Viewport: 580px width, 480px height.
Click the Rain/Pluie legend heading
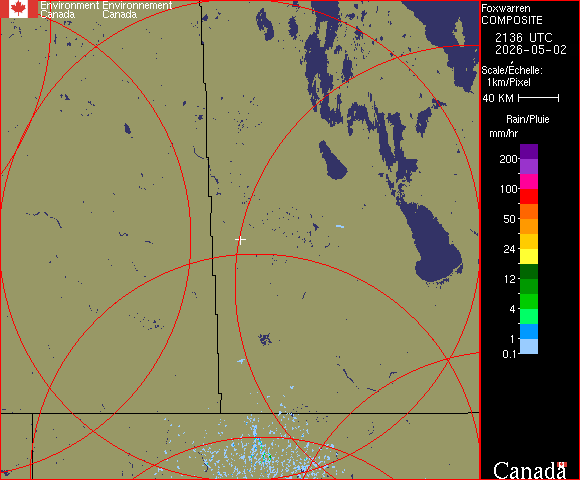(x=527, y=119)
